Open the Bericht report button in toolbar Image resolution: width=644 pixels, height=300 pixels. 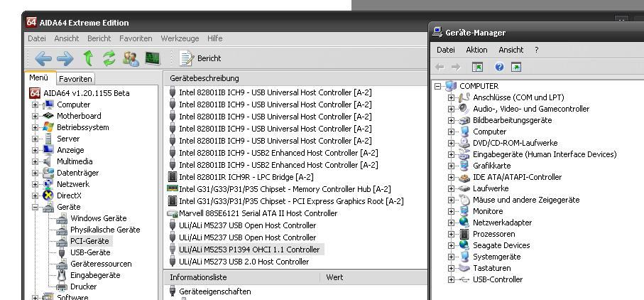click(x=201, y=58)
